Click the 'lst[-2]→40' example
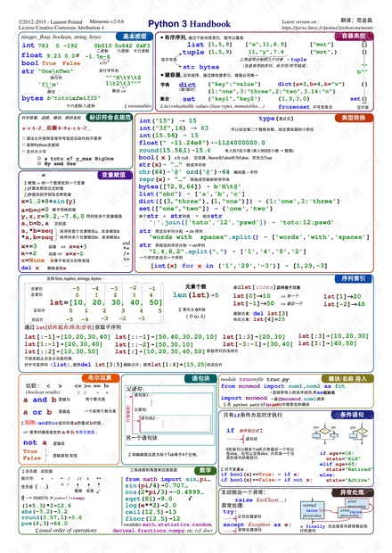The height and width of the screenshot is (553, 392). [x=344, y=304]
